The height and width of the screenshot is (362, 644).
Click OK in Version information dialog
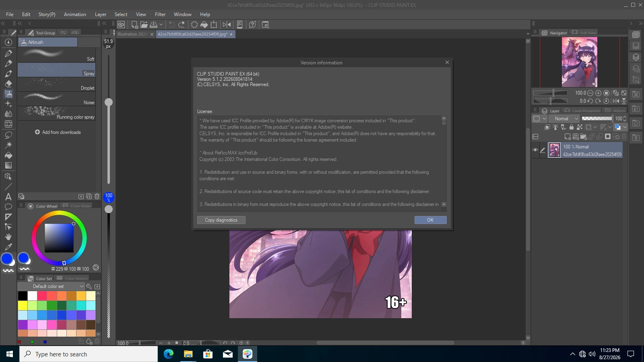pyautogui.click(x=430, y=220)
